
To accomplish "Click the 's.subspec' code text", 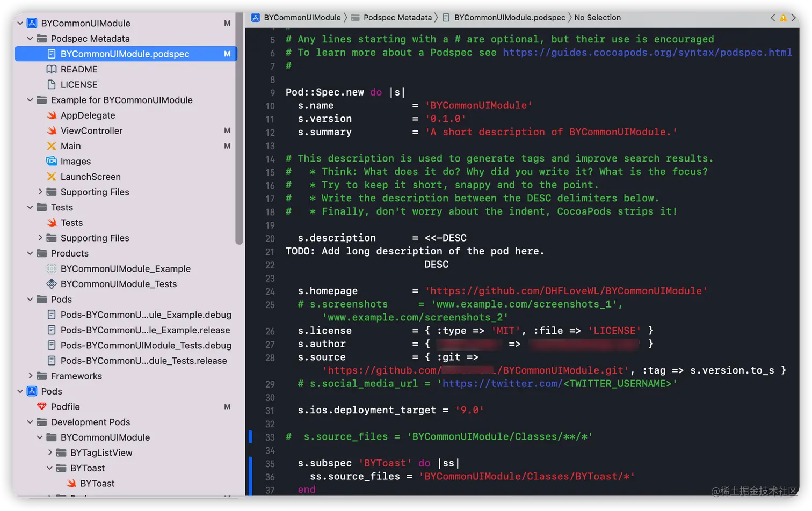I will click(325, 463).
